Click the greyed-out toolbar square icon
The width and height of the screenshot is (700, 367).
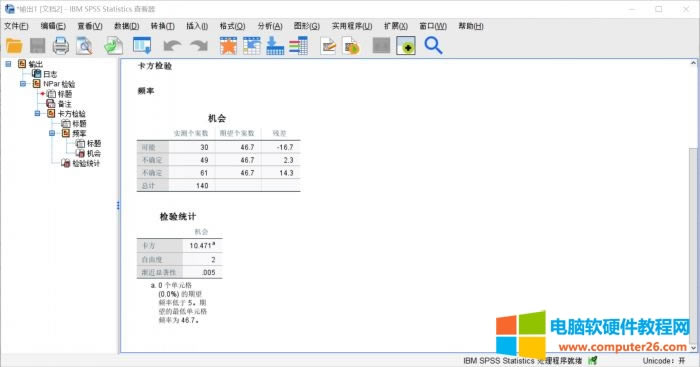(381, 46)
